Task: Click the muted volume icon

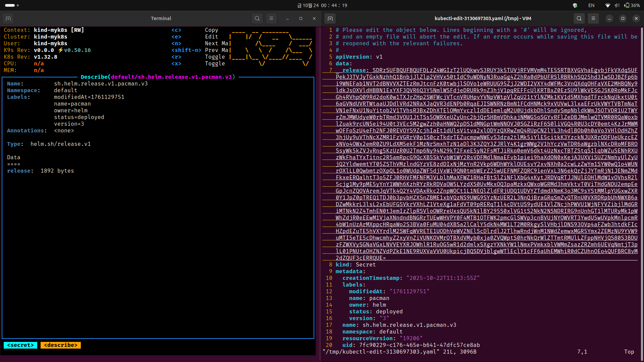Action: click(617, 5)
